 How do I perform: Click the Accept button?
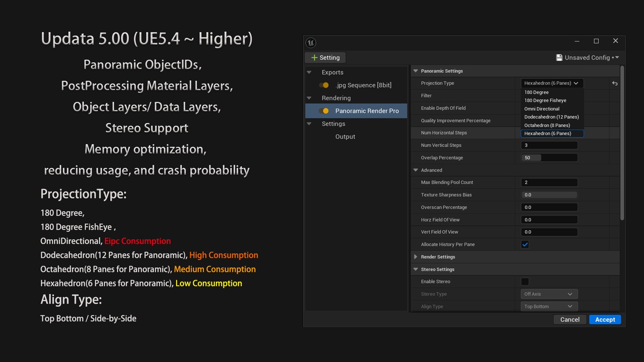605,320
